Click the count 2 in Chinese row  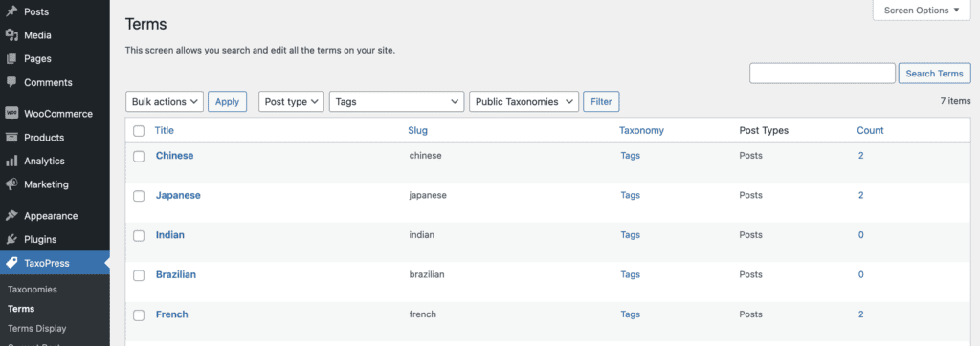pyautogui.click(x=860, y=156)
